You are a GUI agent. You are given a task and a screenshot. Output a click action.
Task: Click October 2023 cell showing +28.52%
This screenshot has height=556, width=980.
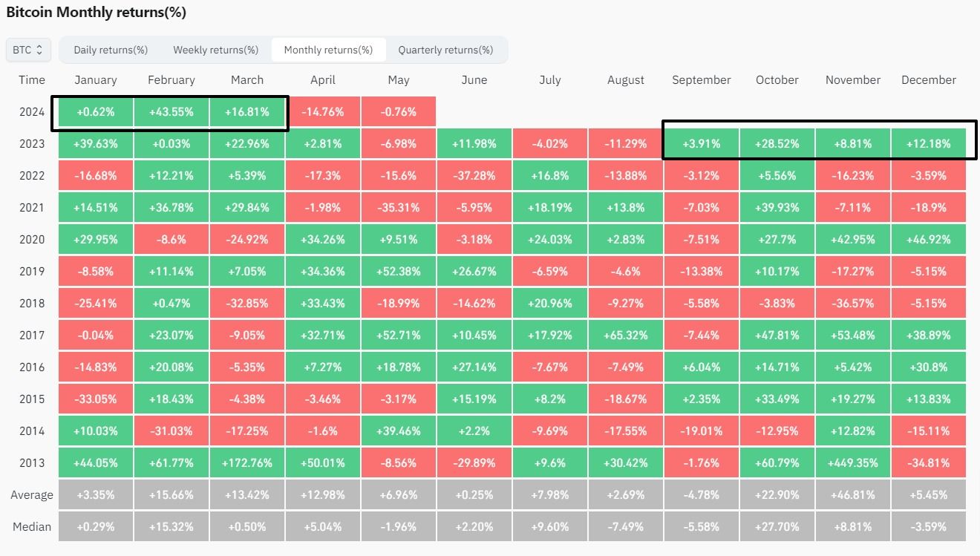click(x=777, y=144)
